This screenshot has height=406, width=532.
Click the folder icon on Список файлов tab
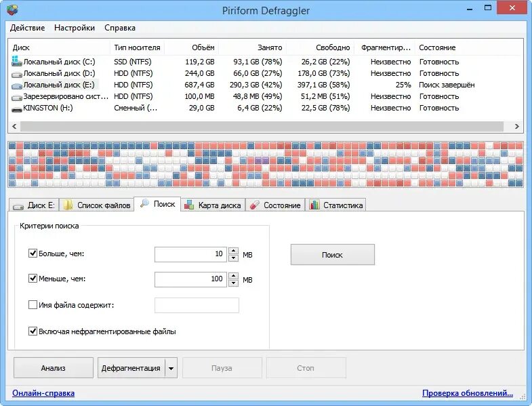(x=68, y=205)
